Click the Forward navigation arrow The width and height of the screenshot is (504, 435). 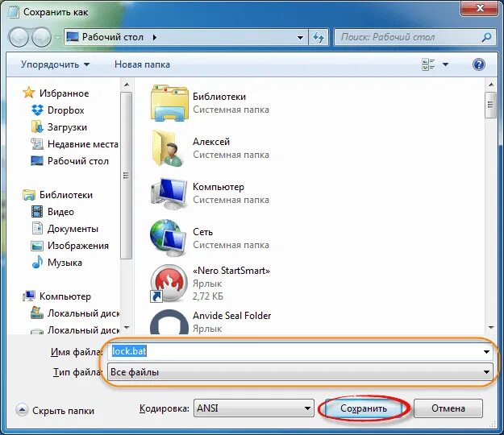pyautogui.click(x=42, y=37)
